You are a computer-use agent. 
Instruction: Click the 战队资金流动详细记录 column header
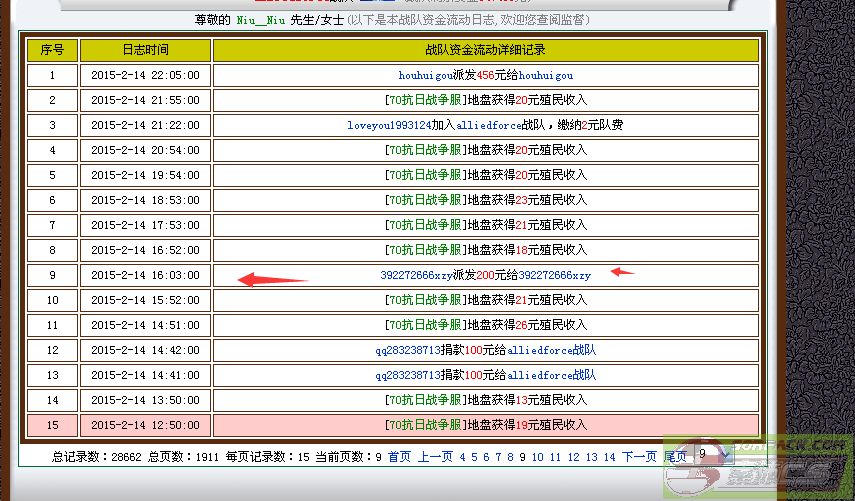click(485, 49)
